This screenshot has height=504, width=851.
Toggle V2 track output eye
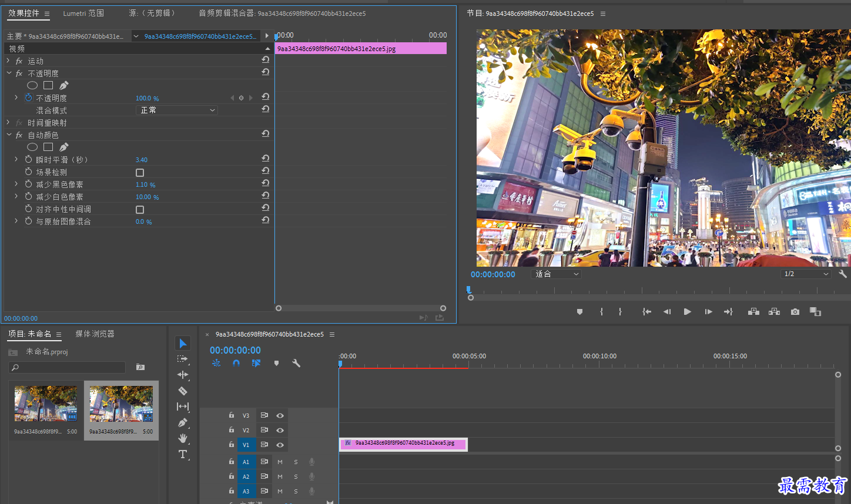280,430
